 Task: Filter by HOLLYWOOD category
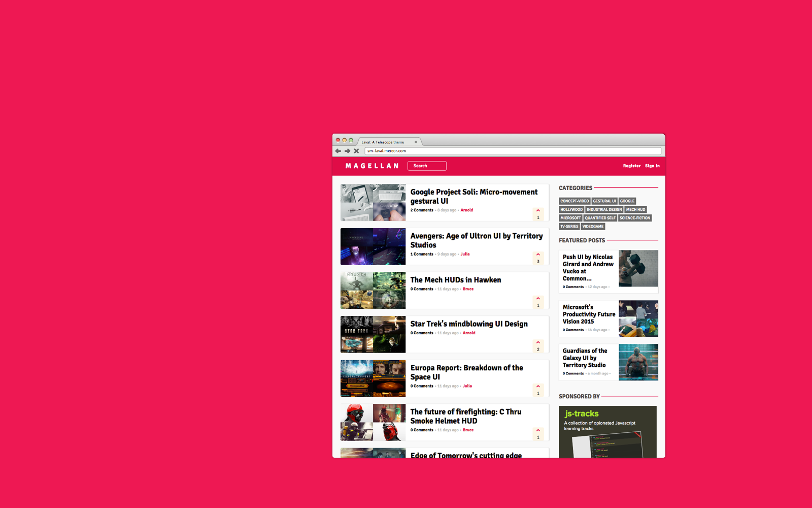[x=571, y=210]
